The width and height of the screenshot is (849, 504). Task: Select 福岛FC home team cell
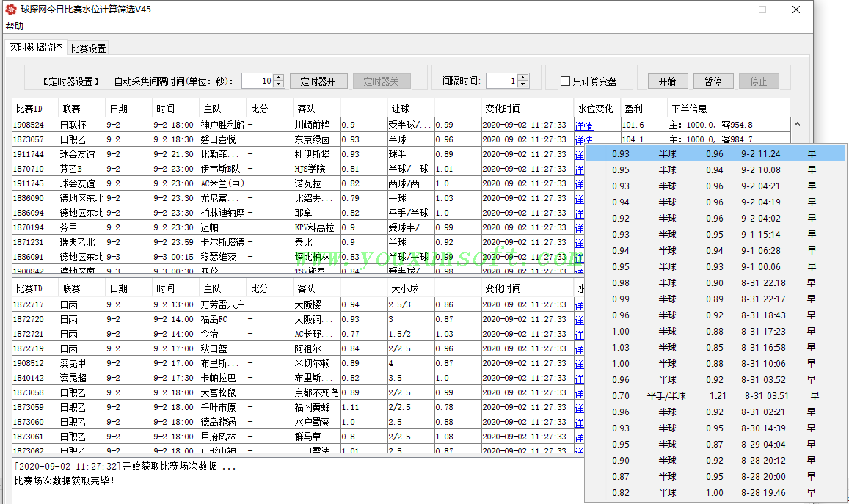[x=222, y=319]
